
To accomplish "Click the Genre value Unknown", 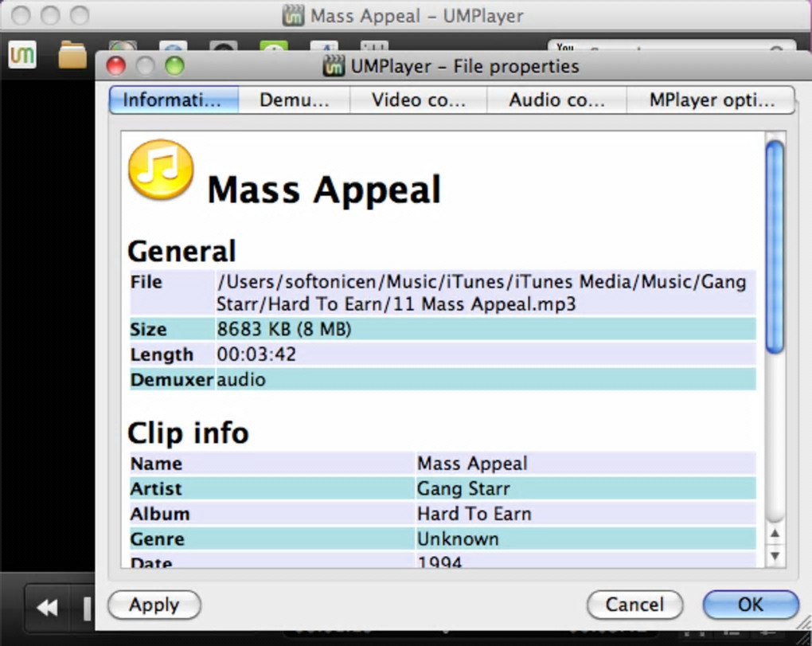I will (x=458, y=539).
